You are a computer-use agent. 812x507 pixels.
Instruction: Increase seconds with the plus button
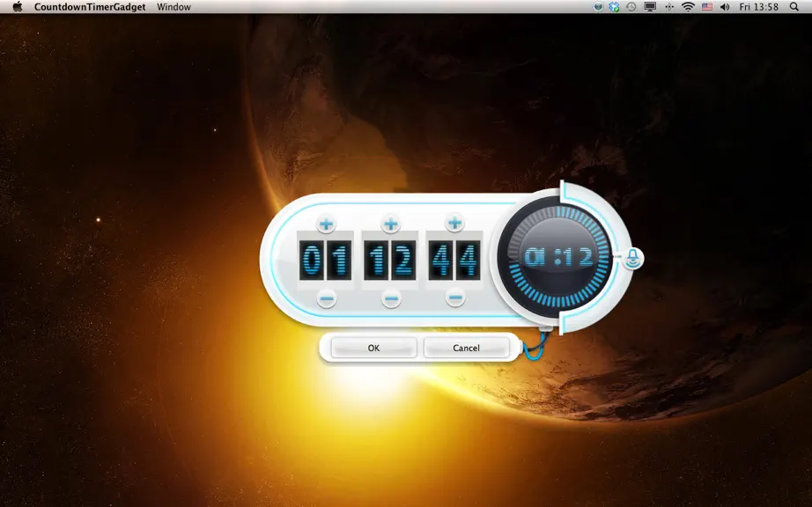click(x=454, y=223)
